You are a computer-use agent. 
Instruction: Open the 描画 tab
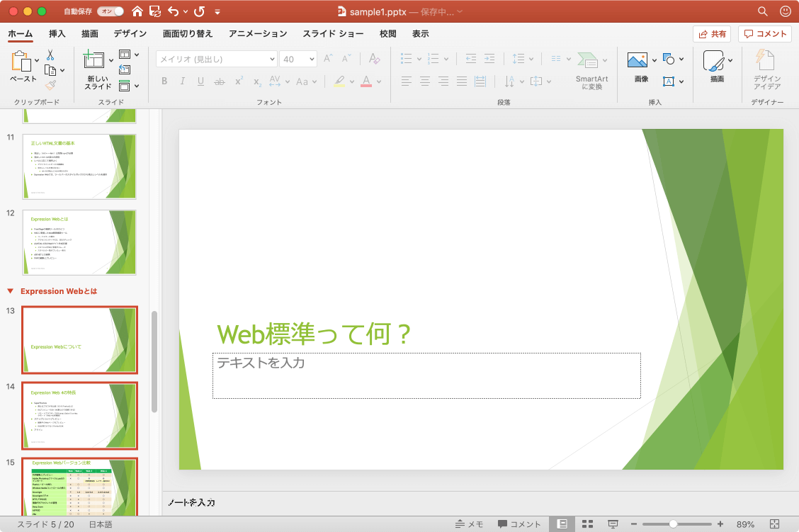coord(90,33)
